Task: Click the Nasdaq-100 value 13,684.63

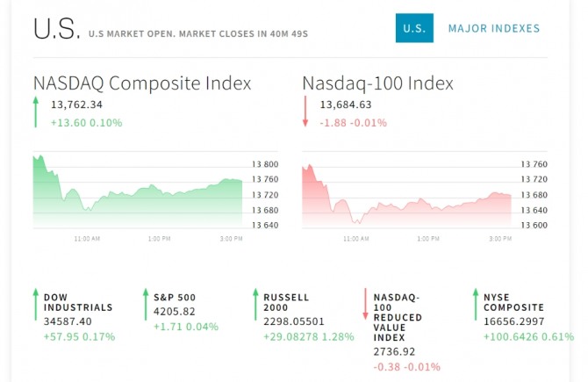Action: point(346,105)
